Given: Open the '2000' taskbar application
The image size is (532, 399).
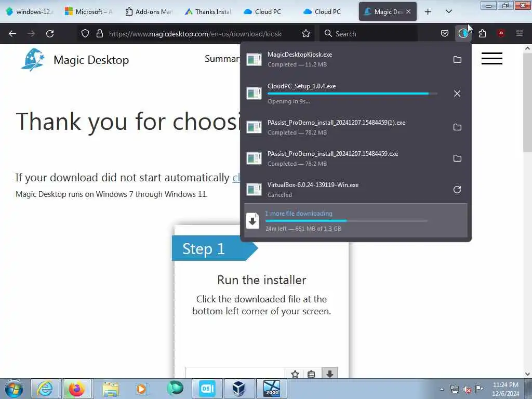Looking at the screenshot, I should [x=271, y=389].
